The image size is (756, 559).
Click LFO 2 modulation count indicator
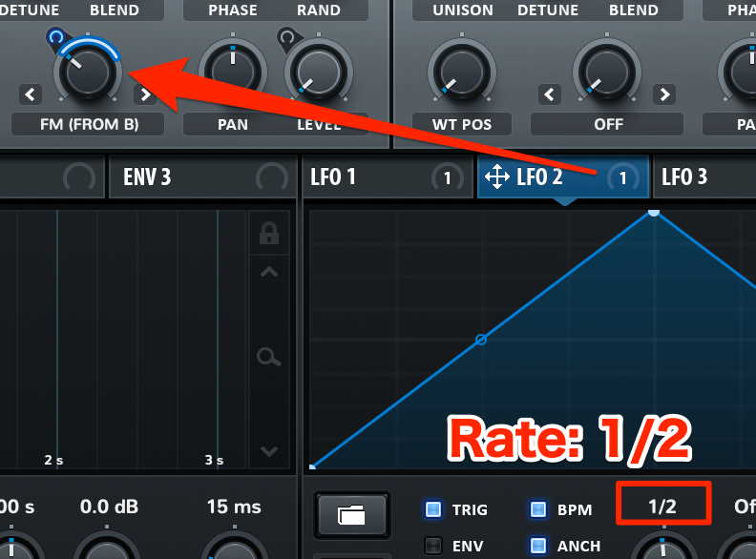point(623,177)
